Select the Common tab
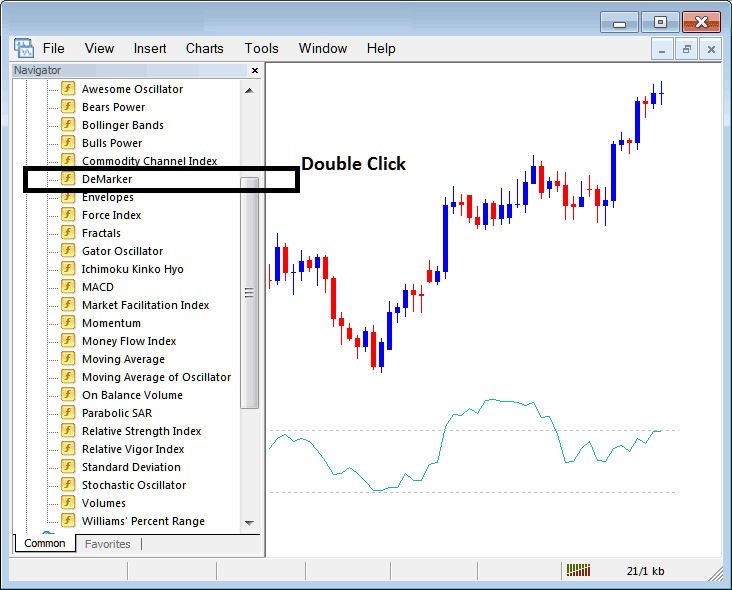This screenshot has width=732, height=590. coord(45,543)
